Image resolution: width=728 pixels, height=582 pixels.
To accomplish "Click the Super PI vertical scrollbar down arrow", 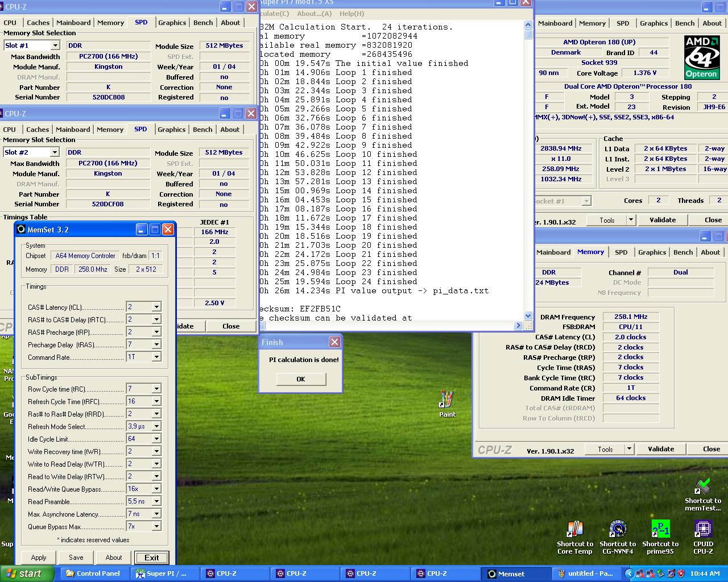I will [528, 316].
